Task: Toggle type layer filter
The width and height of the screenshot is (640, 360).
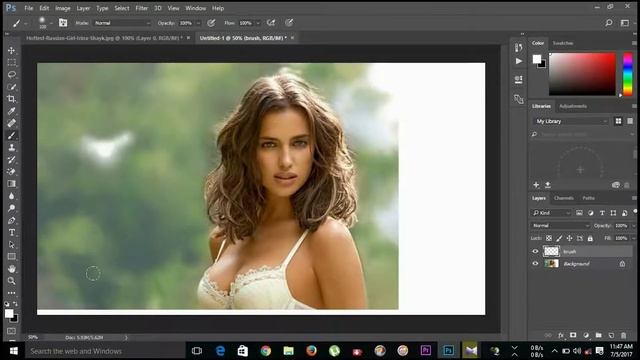Action: point(602,213)
